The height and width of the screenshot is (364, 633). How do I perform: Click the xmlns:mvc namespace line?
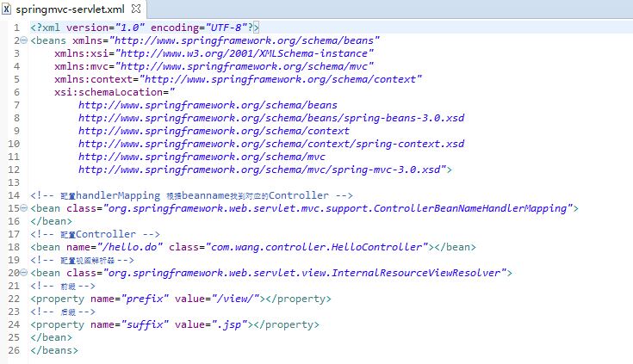[x=214, y=66]
